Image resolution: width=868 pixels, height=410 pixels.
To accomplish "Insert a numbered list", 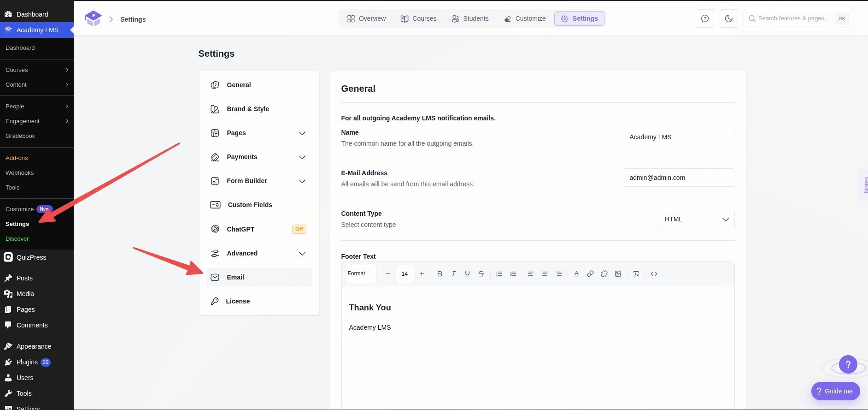I will pyautogui.click(x=513, y=274).
